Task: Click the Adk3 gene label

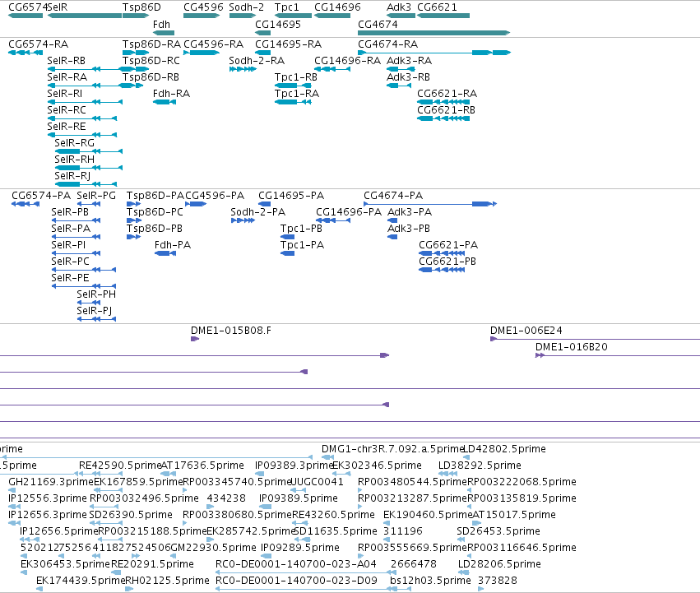Action: [399, 7]
